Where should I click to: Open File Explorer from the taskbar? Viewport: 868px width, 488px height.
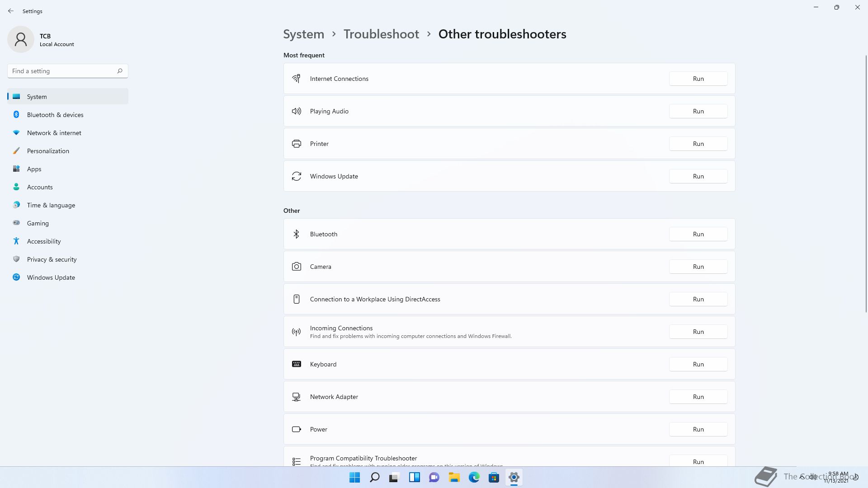tap(454, 477)
